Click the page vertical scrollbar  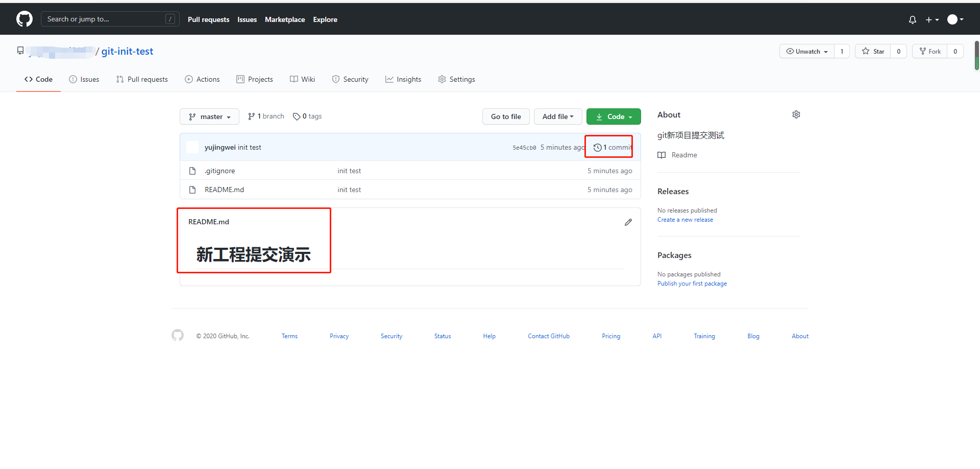(x=977, y=55)
